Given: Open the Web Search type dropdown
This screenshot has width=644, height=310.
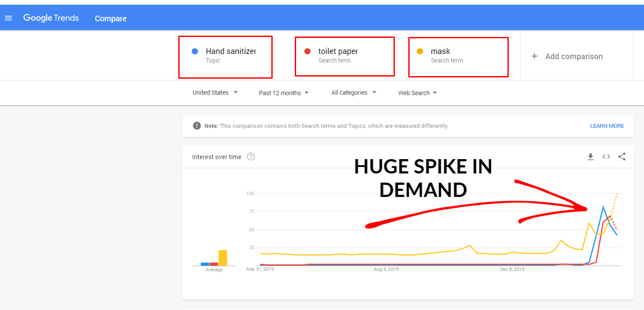Looking at the screenshot, I should [417, 93].
